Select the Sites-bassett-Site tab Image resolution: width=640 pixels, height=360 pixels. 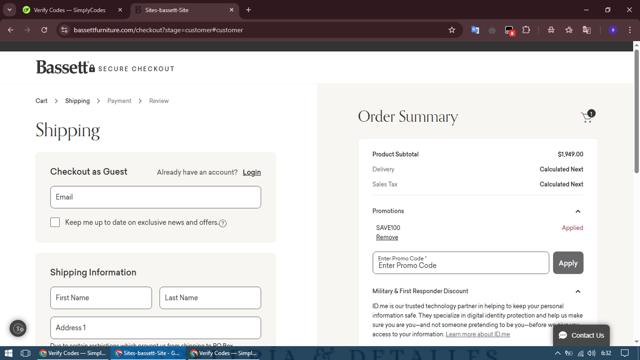[184, 10]
